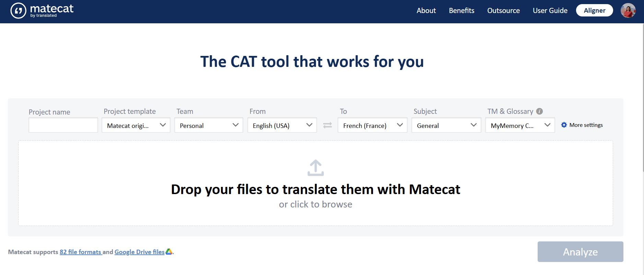Image resolution: width=644 pixels, height=275 pixels.
Task: Open the 82 file formats link
Action: click(81, 252)
